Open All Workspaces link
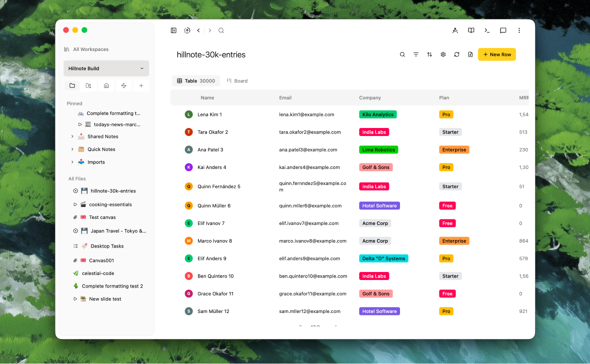This screenshot has height=364, width=590. (90, 49)
